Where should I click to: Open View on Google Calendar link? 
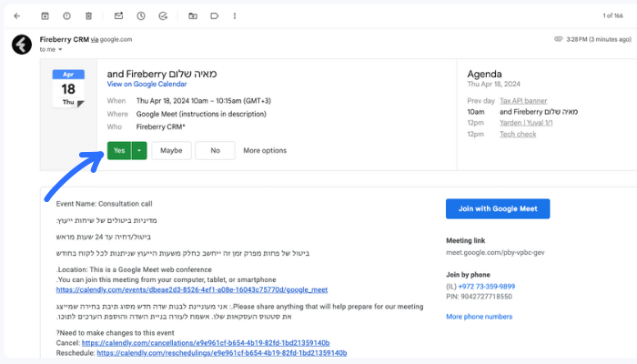pos(147,84)
